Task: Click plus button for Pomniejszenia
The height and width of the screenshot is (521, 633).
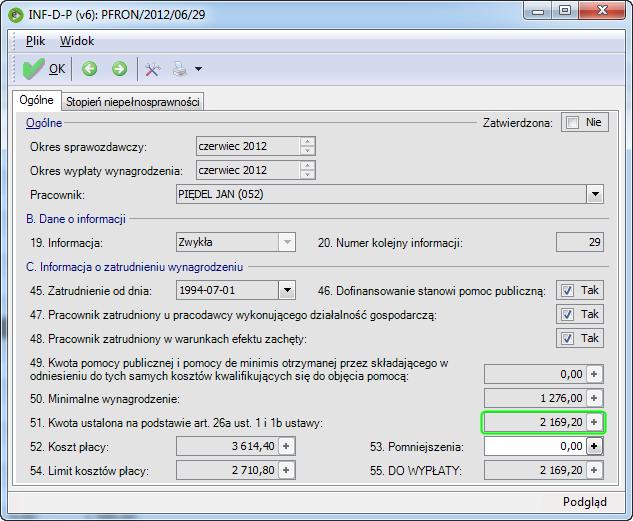Action: pyautogui.click(x=594, y=446)
